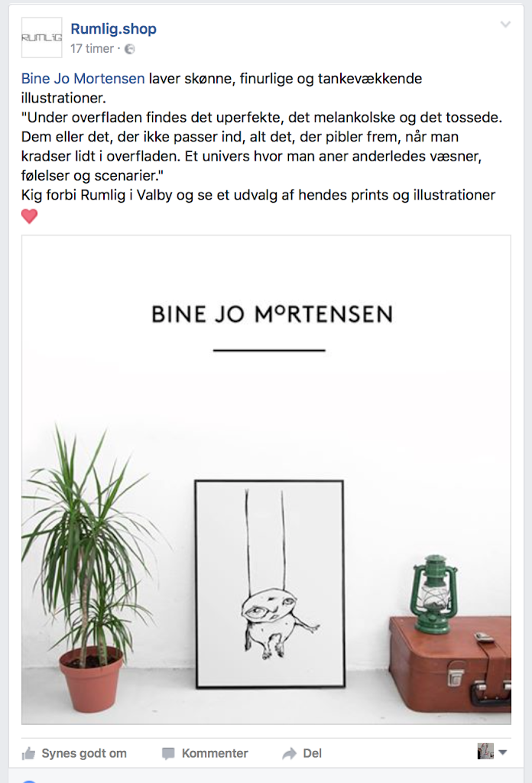Click the red heart emoji in post
Viewport: 532px width, 783px height.
[30, 216]
